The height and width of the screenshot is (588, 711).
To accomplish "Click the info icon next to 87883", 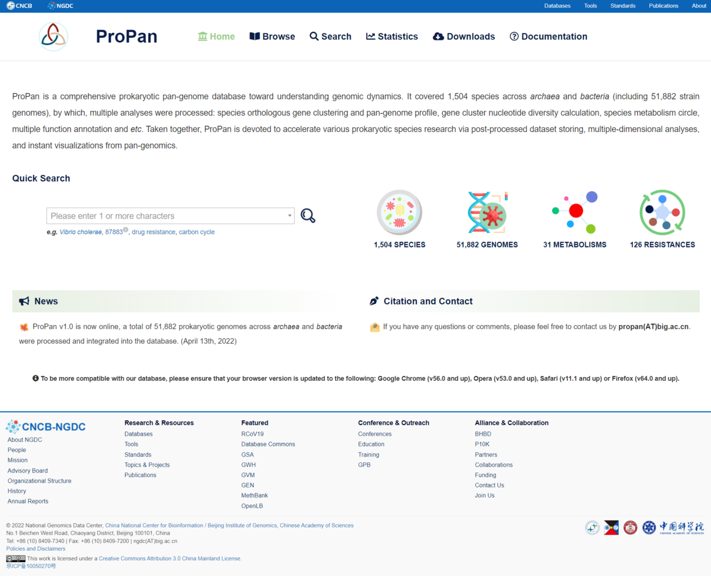I will (x=126, y=230).
